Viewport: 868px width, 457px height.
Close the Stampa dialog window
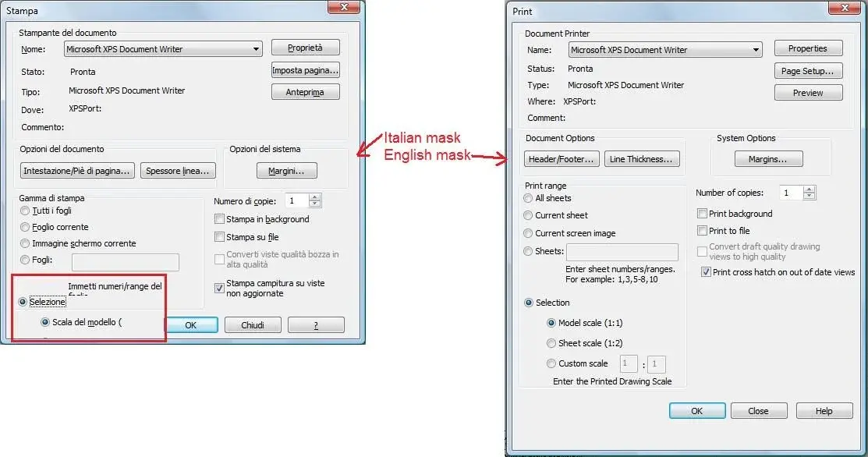pos(344,7)
